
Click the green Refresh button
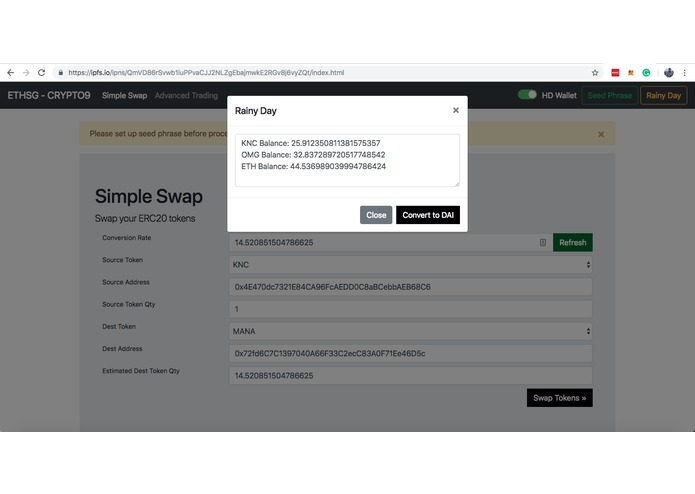pyautogui.click(x=573, y=242)
